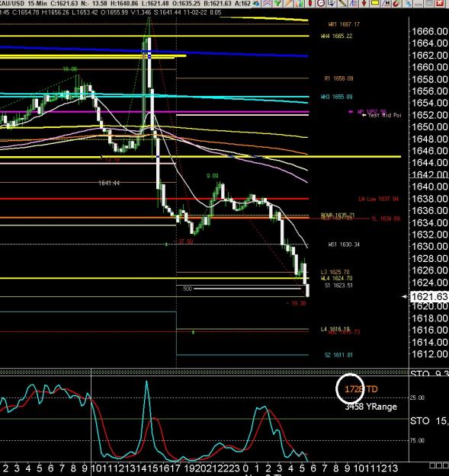Image resolution: width=449 pixels, height=476 pixels.
Task: Click the 1612.00 price axis value
Action: [x=429, y=354]
